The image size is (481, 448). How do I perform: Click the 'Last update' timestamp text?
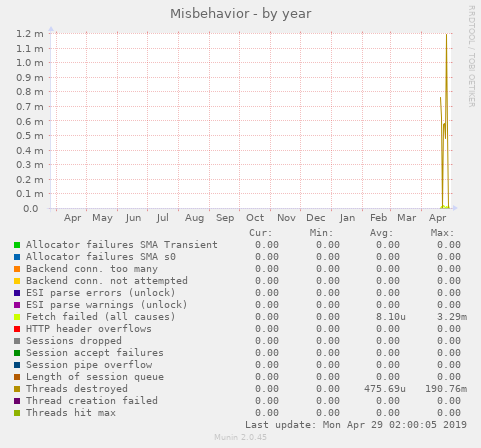tap(356, 425)
